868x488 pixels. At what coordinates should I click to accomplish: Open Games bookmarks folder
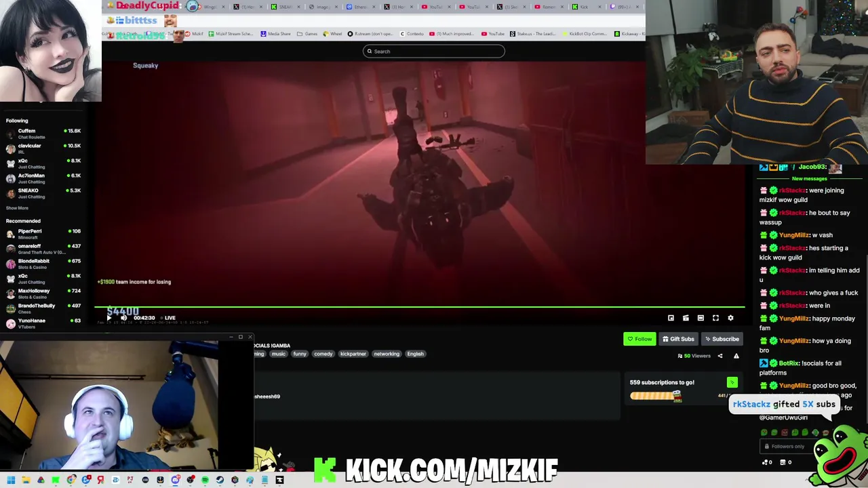click(307, 34)
